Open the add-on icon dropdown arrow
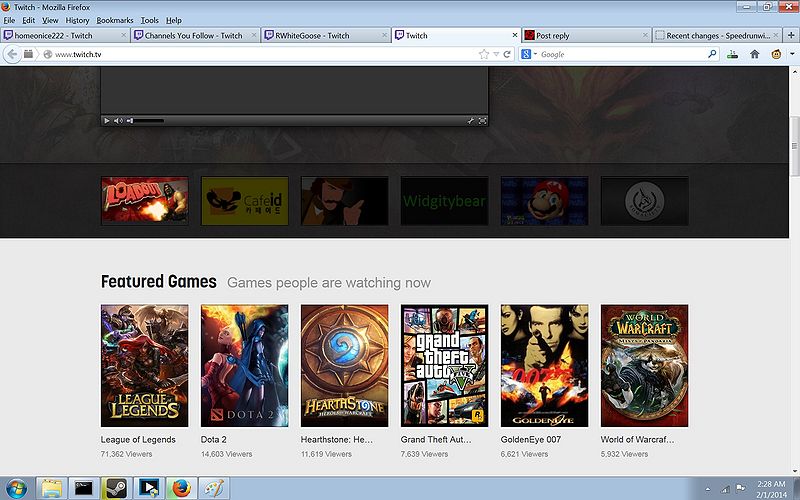The image size is (800, 500). [792, 54]
